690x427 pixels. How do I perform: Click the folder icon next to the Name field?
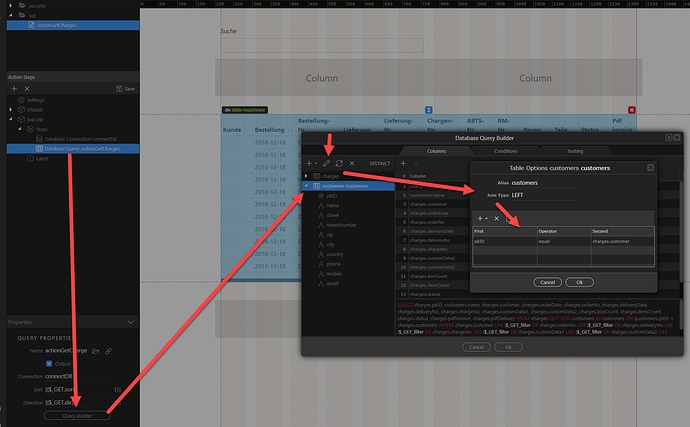tap(95, 351)
